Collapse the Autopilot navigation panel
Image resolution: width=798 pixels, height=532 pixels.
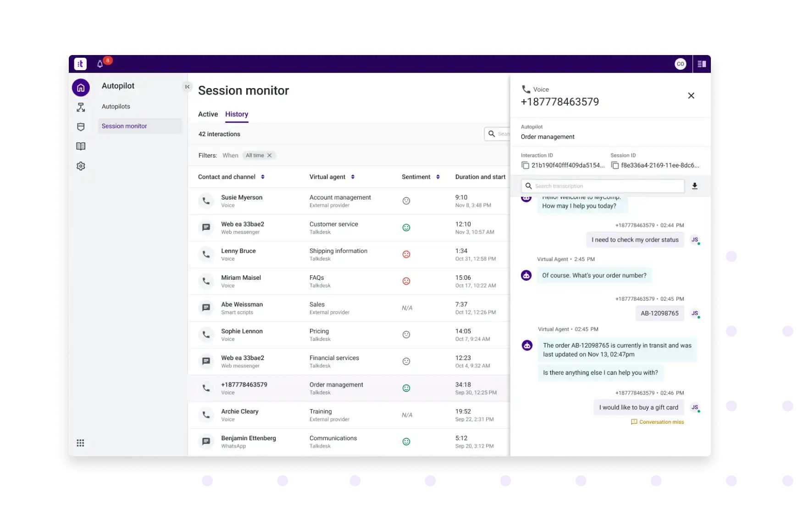pyautogui.click(x=187, y=87)
